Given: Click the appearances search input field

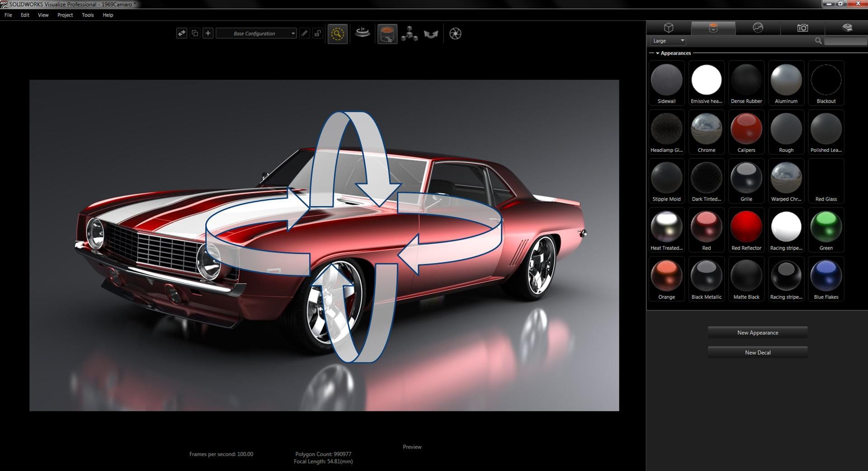Looking at the screenshot, I should coord(845,41).
